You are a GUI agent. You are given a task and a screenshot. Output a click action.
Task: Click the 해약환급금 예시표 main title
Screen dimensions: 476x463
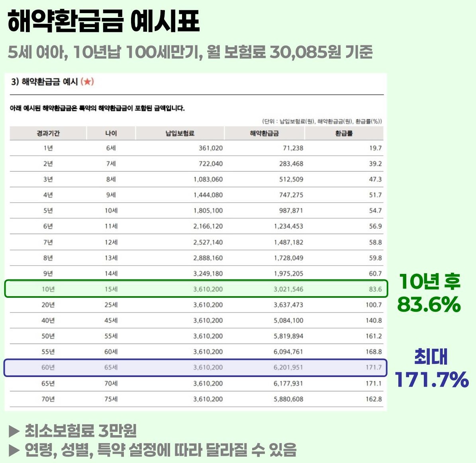[104, 21]
